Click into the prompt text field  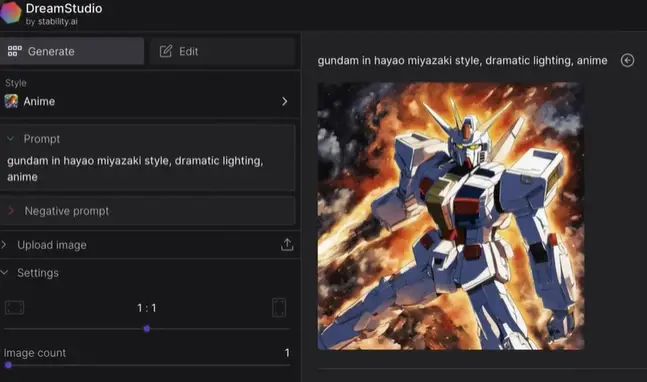(x=148, y=169)
